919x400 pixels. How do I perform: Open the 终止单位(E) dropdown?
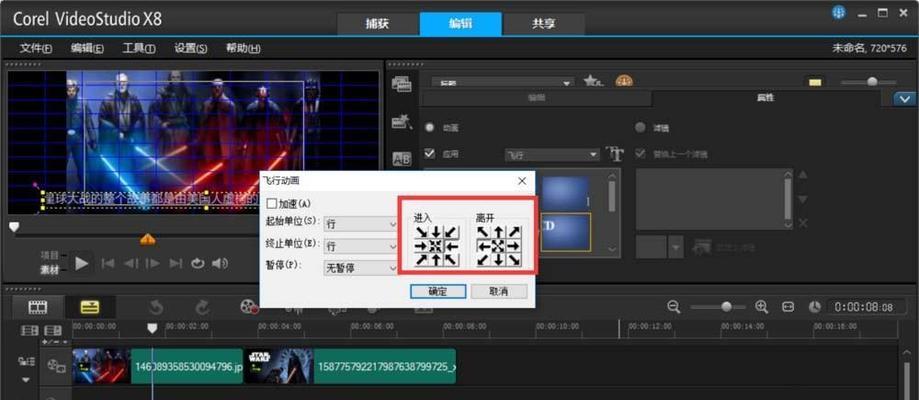(x=361, y=246)
